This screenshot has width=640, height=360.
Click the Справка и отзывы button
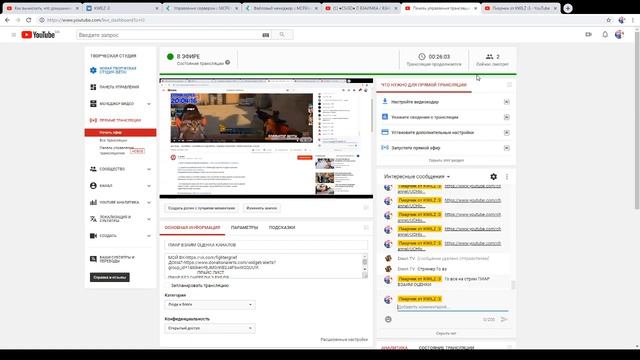tap(109, 277)
